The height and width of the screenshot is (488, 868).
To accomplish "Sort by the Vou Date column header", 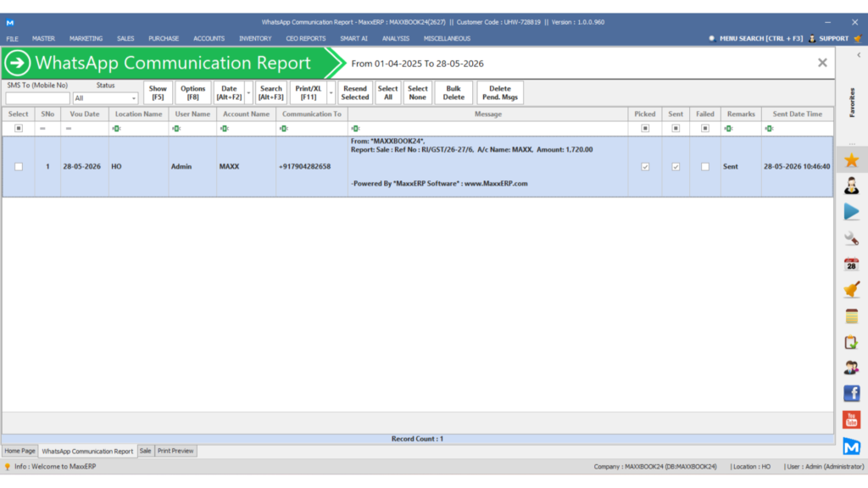I will coord(85,114).
